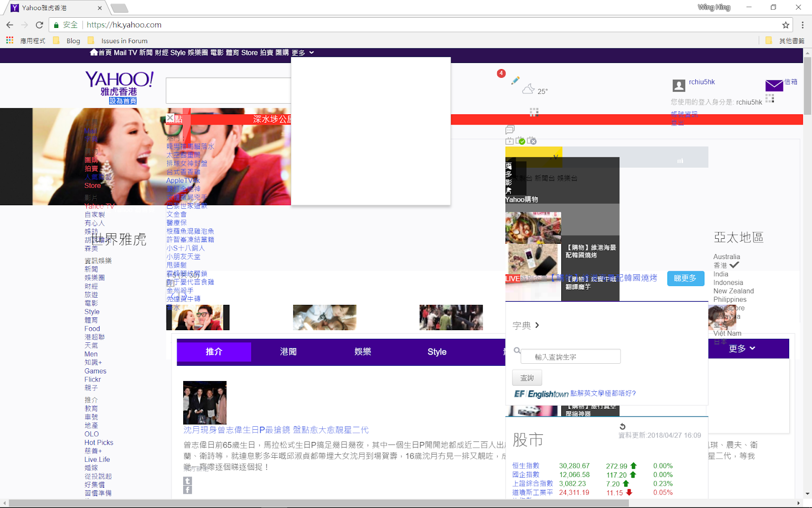Open the food platter shopping thumbnail
812x508 pixels.
tap(533, 228)
